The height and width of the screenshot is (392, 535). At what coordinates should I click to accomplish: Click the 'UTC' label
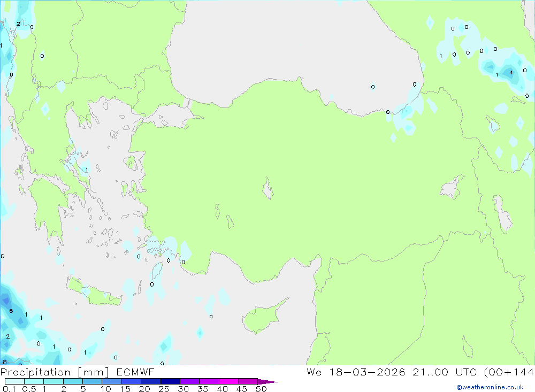pos(466,372)
